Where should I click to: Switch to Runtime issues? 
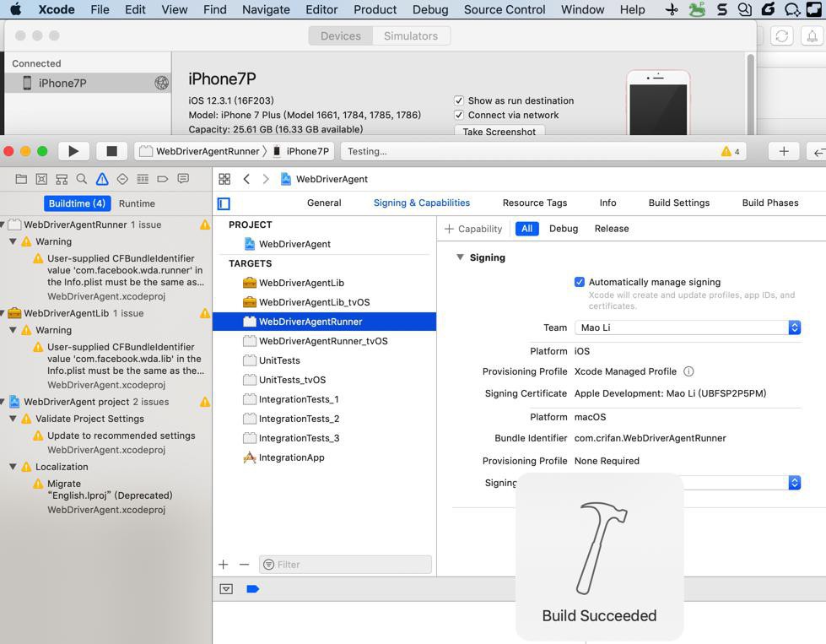[x=137, y=203]
